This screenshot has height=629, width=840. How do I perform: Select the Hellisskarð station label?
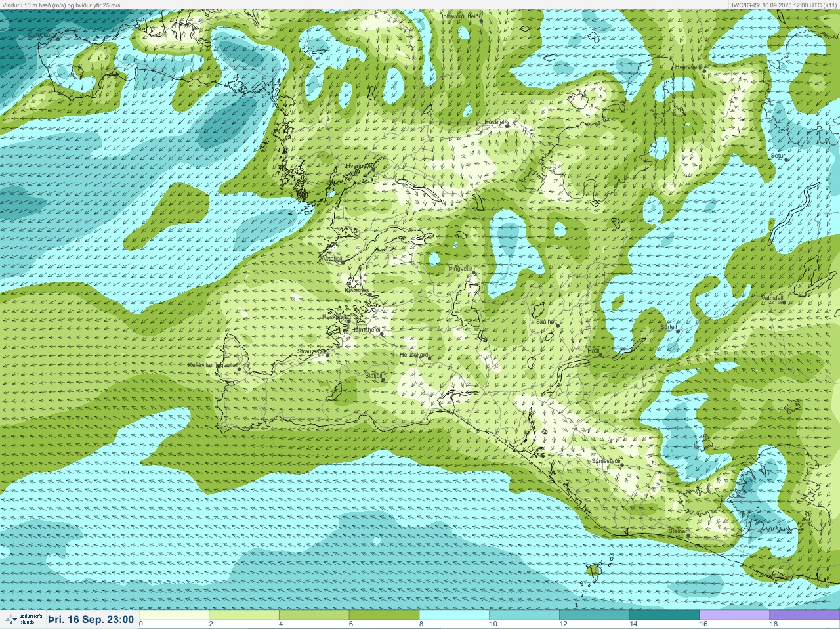click(414, 355)
